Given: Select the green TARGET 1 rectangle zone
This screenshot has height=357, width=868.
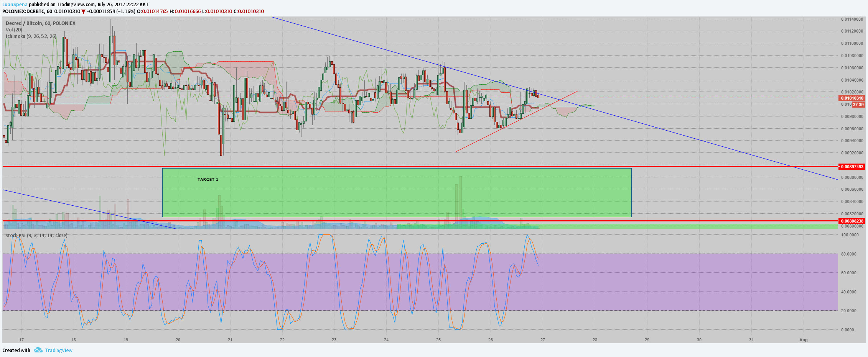Looking at the screenshot, I should (397, 193).
